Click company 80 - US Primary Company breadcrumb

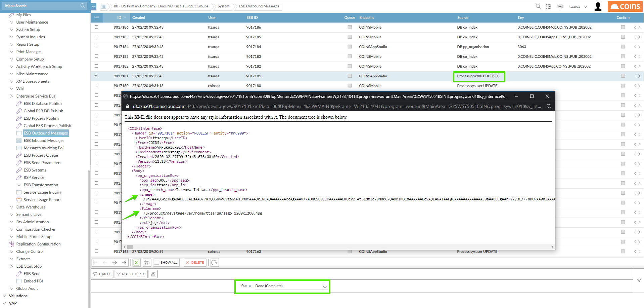pyautogui.click(x=161, y=6)
